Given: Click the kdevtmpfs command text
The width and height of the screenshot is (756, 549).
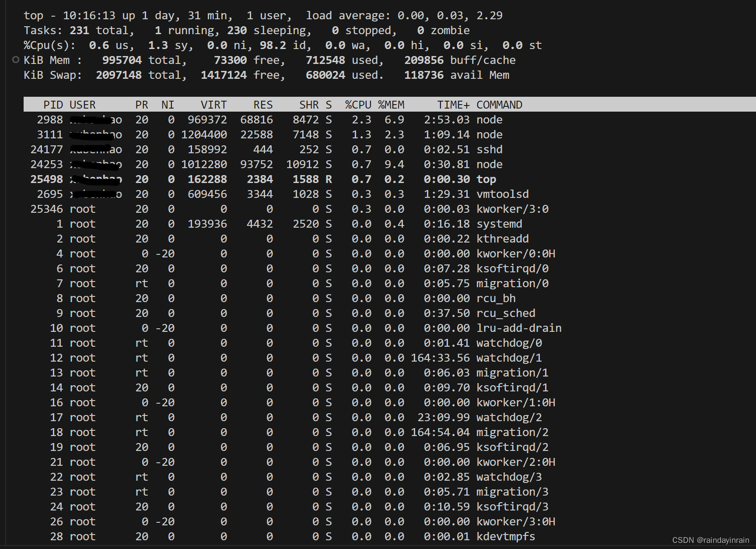Looking at the screenshot, I should 506,537.
